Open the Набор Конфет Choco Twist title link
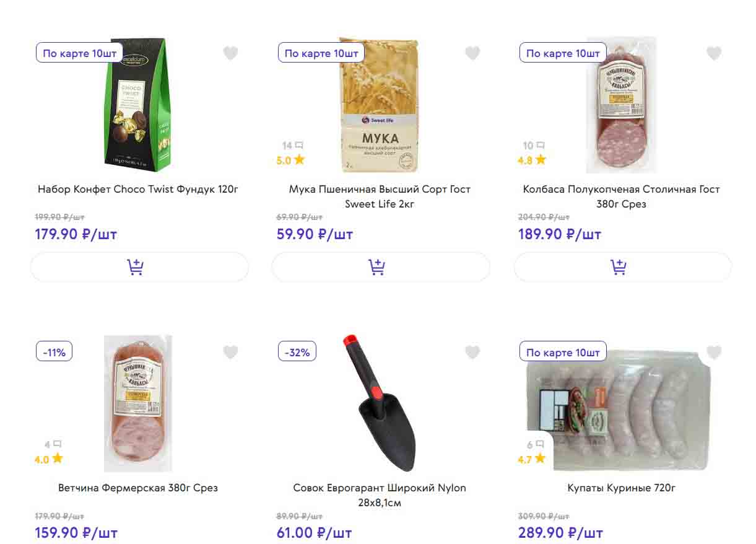The height and width of the screenshot is (544, 756). [x=138, y=189]
